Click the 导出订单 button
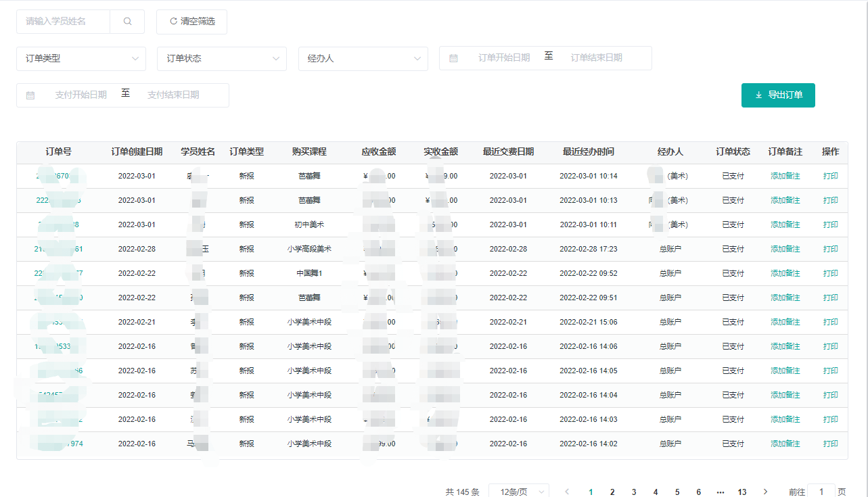The image size is (868, 497). click(778, 95)
